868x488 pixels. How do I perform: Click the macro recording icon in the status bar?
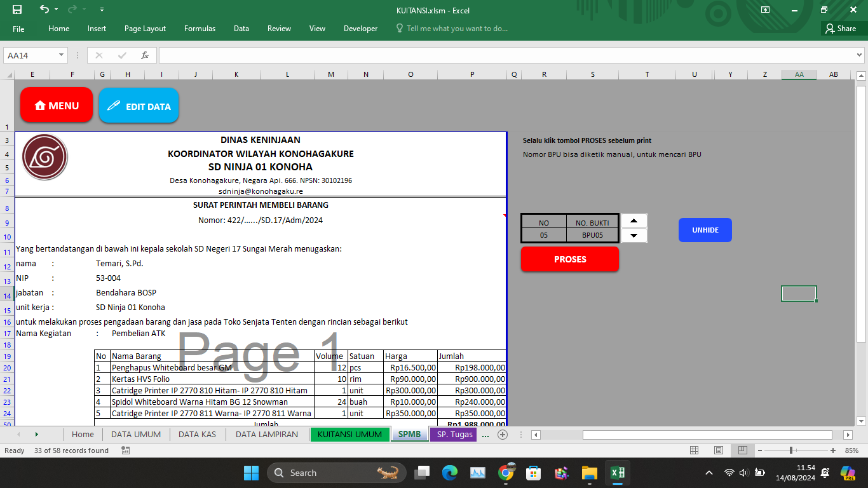(x=125, y=451)
